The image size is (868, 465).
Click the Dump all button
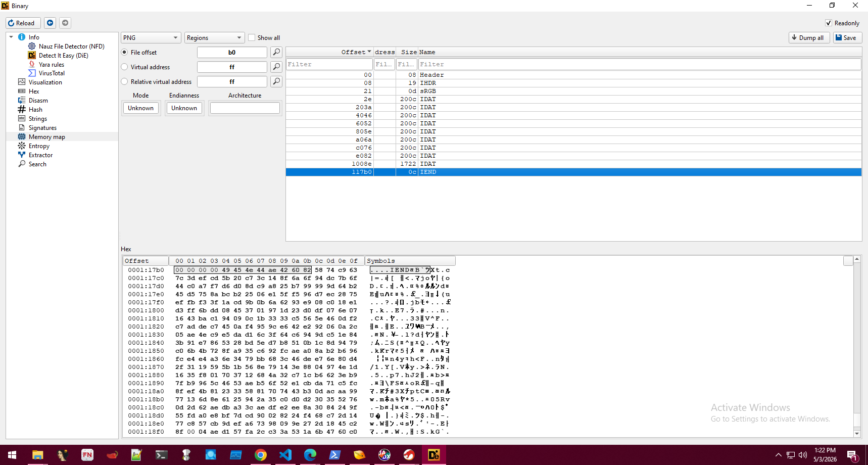[809, 37]
